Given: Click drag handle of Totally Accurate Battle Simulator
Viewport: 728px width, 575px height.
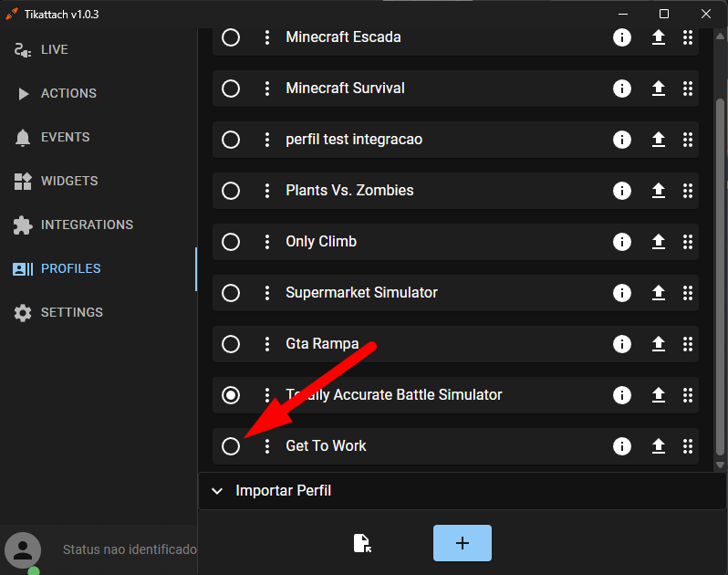Looking at the screenshot, I should pos(688,395).
